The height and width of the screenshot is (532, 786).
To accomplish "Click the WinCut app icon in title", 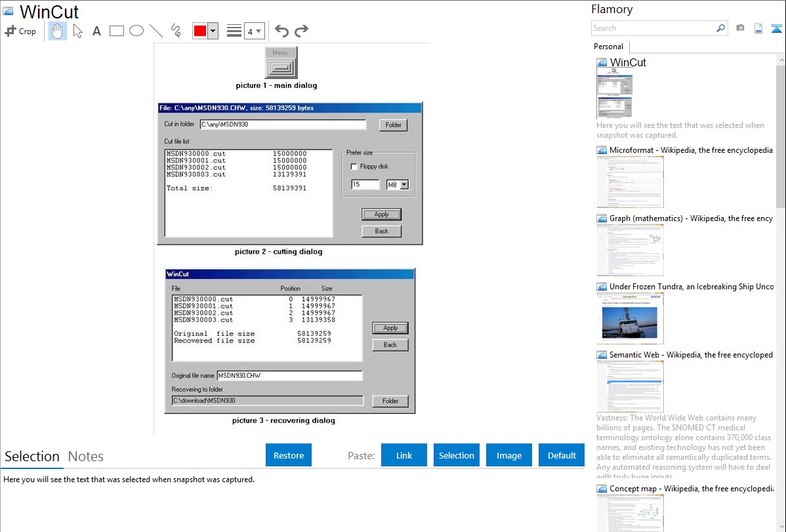I will point(9,11).
